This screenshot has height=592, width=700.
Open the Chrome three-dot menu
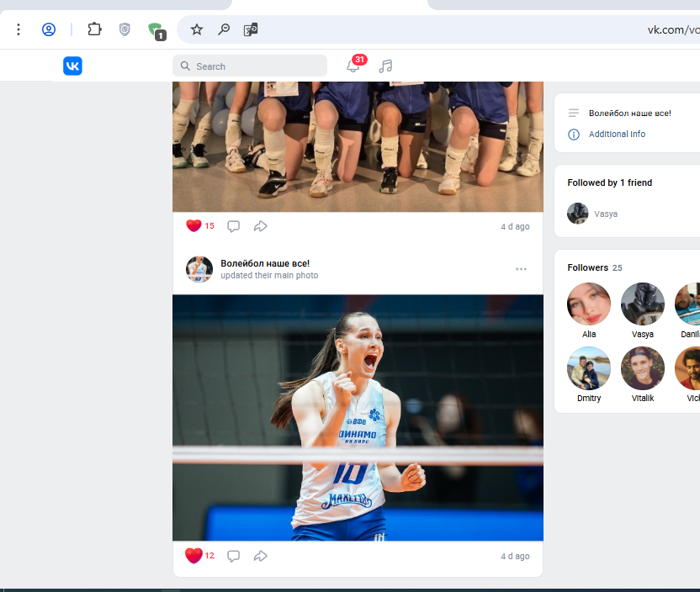point(19,29)
